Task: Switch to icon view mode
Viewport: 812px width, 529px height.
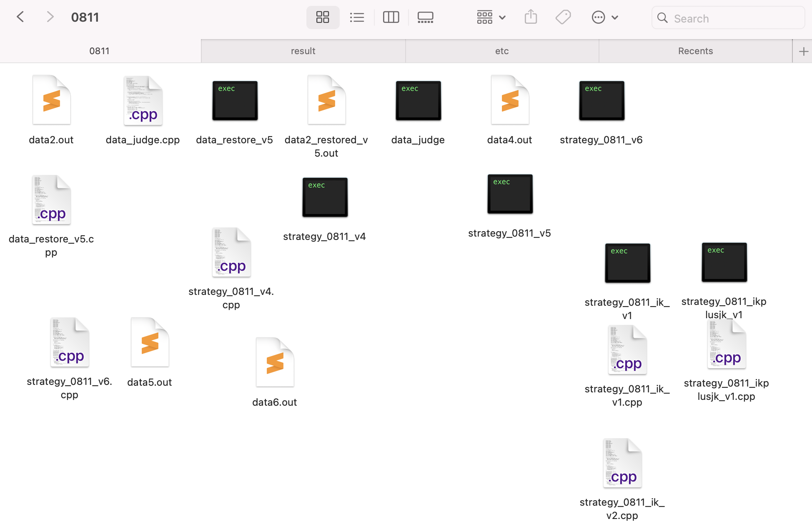Action: coord(323,17)
